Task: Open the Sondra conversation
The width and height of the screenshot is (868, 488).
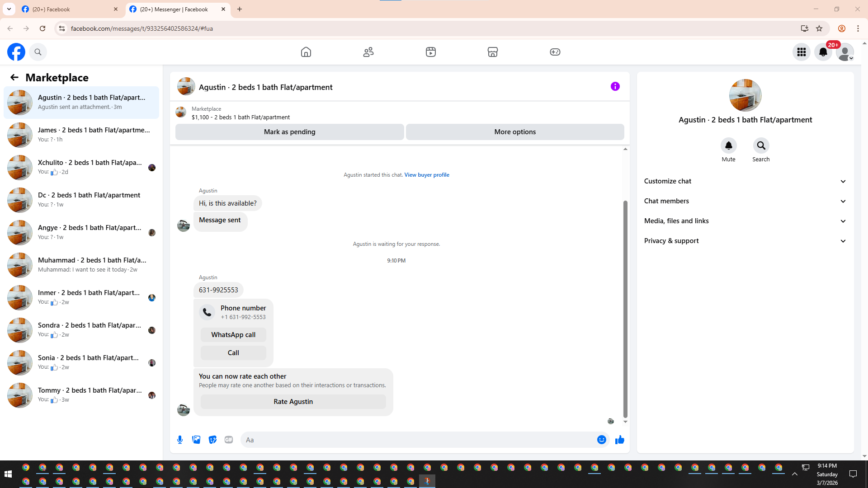Action: (81, 330)
